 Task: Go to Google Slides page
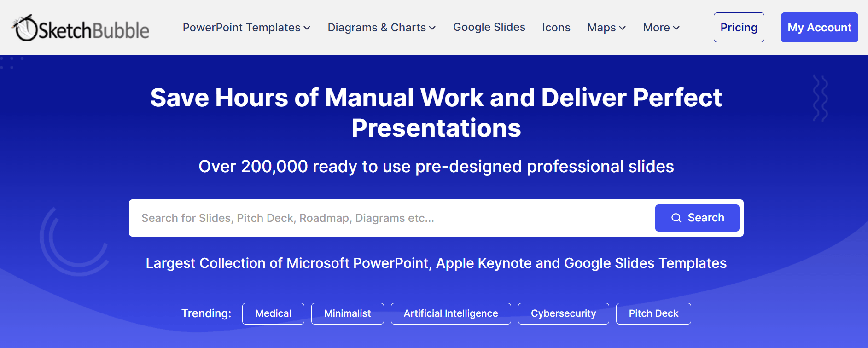click(x=489, y=27)
